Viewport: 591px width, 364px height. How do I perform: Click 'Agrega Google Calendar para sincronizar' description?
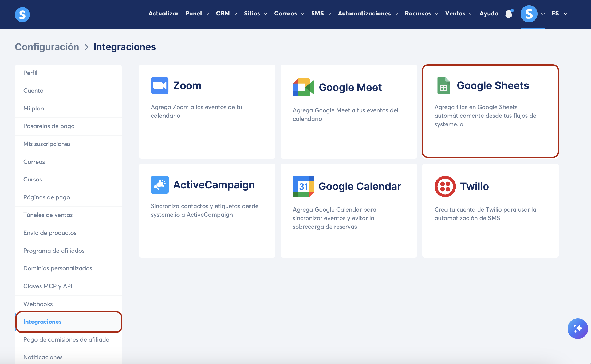(334, 218)
